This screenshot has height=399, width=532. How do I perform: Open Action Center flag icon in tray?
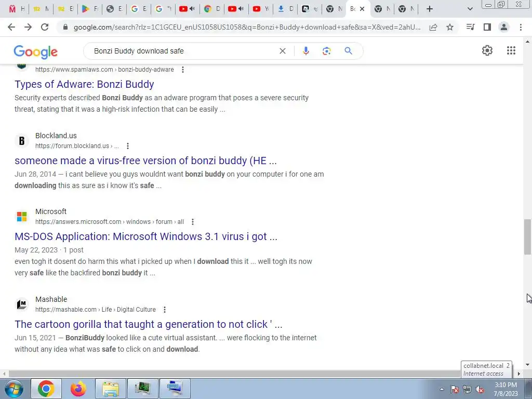[x=454, y=389]
